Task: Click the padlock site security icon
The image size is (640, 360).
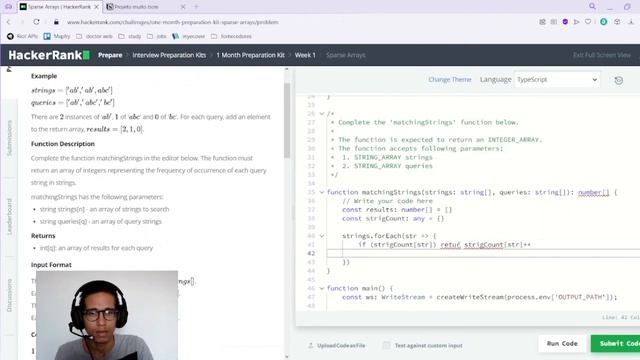Action: pyautogui.click(x=56, y=22)
